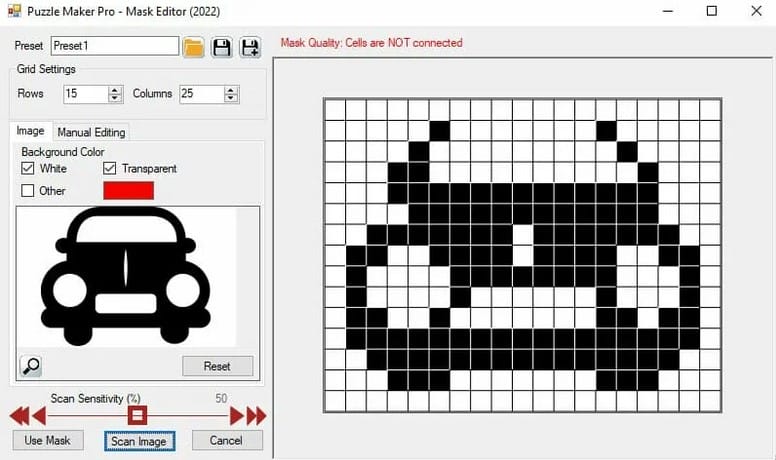Switch to the Manual Editing tab
The image size is (776, 460).
[91, 132]
